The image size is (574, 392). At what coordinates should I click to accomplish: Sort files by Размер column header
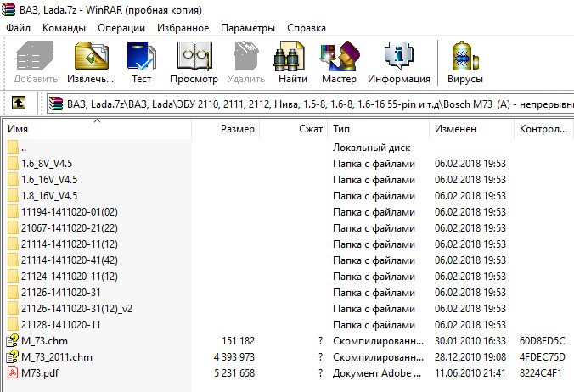pyautogui.click(x=237, y=129)
